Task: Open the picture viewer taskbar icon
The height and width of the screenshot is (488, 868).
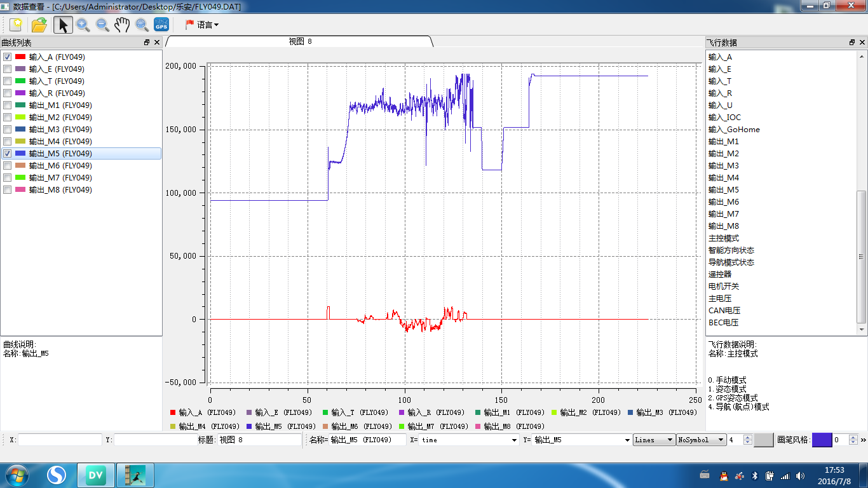Action: (135, 475)
